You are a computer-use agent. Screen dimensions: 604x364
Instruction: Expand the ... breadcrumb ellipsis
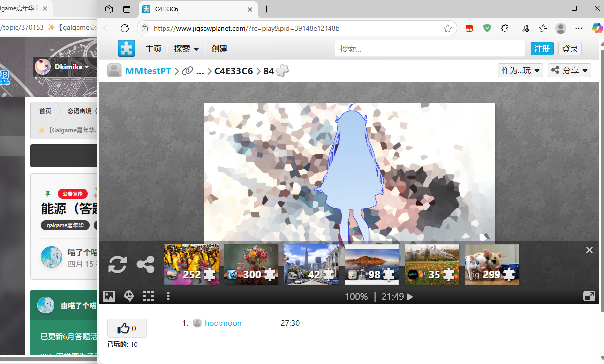coord(200,71)
